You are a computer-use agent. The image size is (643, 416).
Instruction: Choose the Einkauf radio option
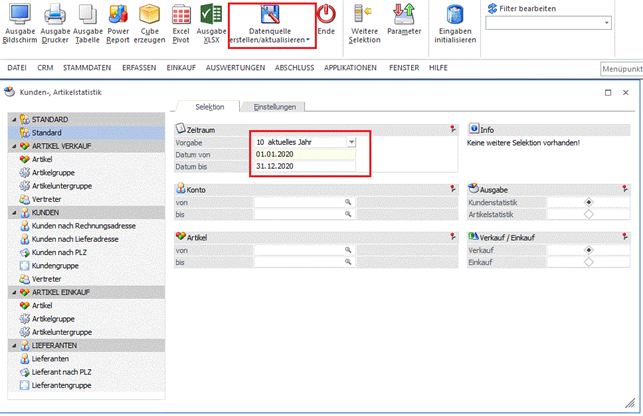tap(588, 262)
